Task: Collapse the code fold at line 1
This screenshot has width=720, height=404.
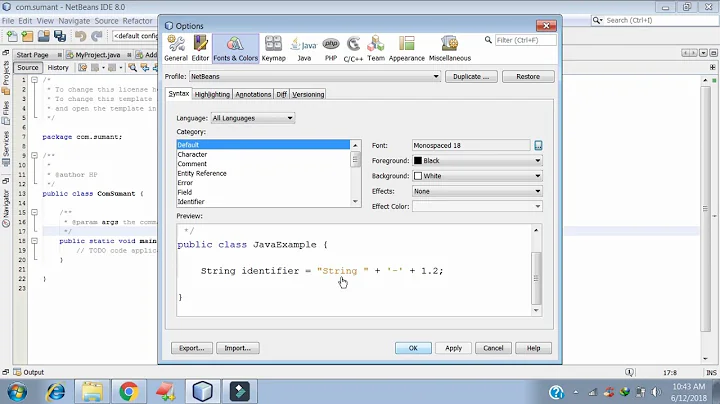Action: 34,80
